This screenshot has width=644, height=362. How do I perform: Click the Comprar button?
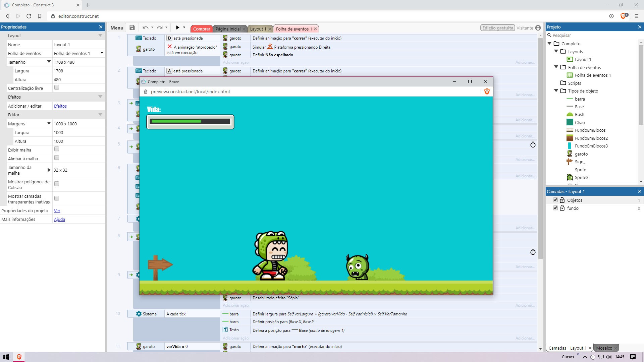click(x=201, y=29)
